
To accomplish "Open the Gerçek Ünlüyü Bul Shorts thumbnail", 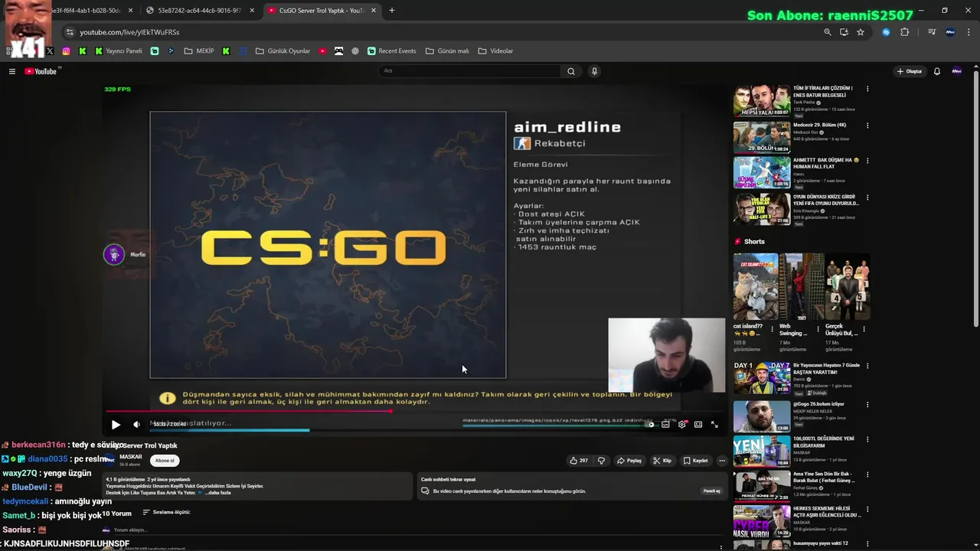I will coord(848,287).
